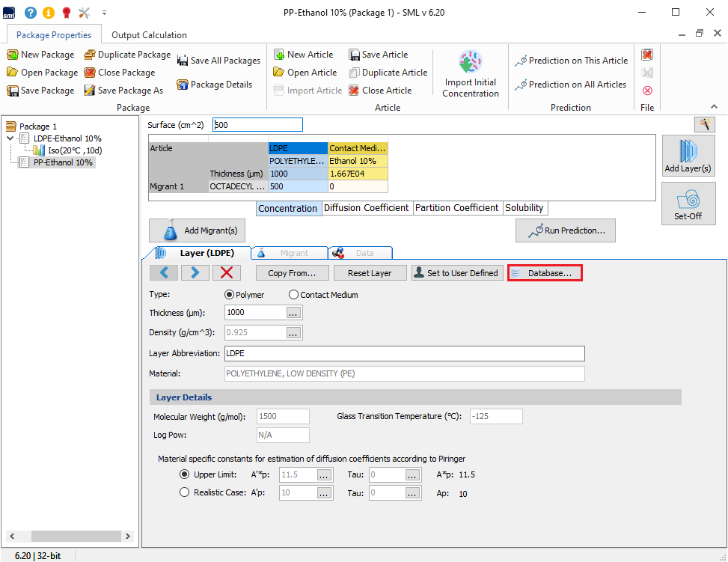Select the Realistic Case radio option
728x562 pixels.
[x=185, y=492]
